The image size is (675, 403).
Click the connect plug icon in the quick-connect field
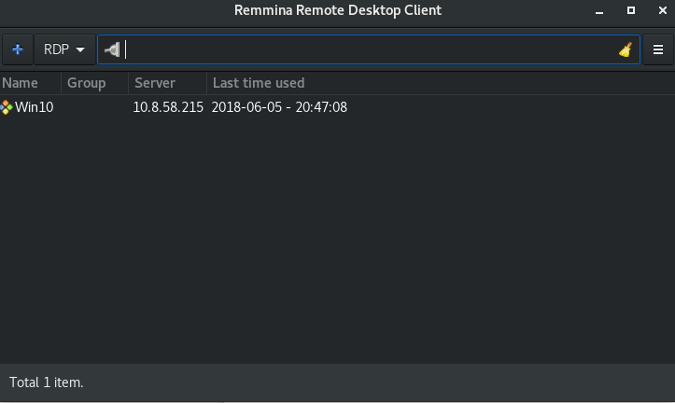112,50
